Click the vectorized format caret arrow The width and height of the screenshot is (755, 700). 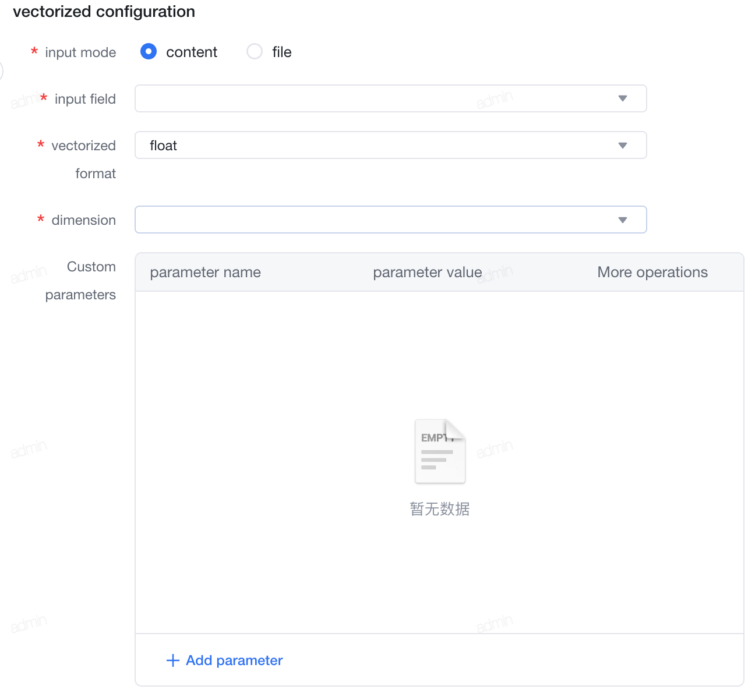[x=623, y=146]
